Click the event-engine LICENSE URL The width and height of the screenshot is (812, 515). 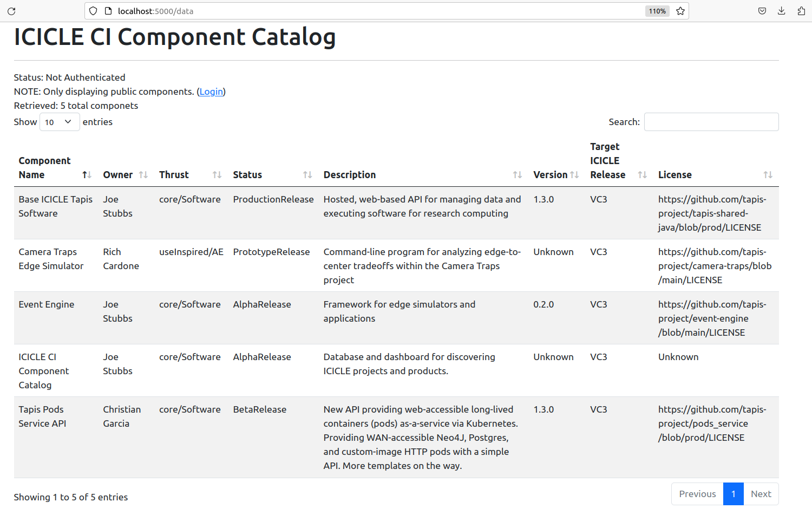(712, 318)
